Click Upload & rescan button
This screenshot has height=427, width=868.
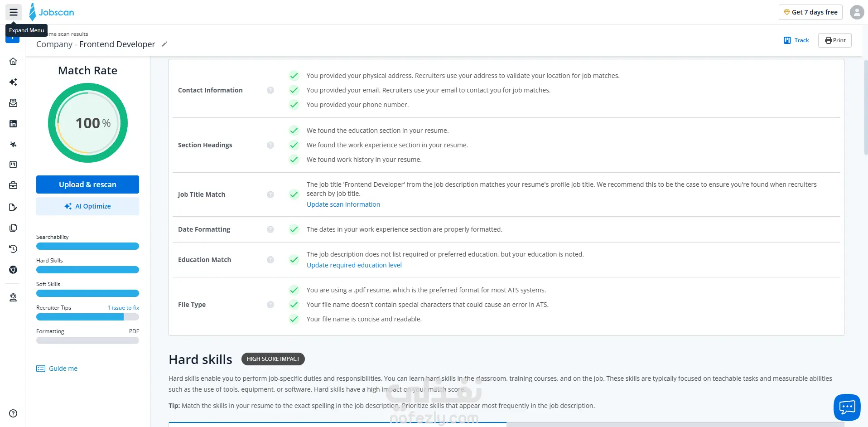click(87, 184)
